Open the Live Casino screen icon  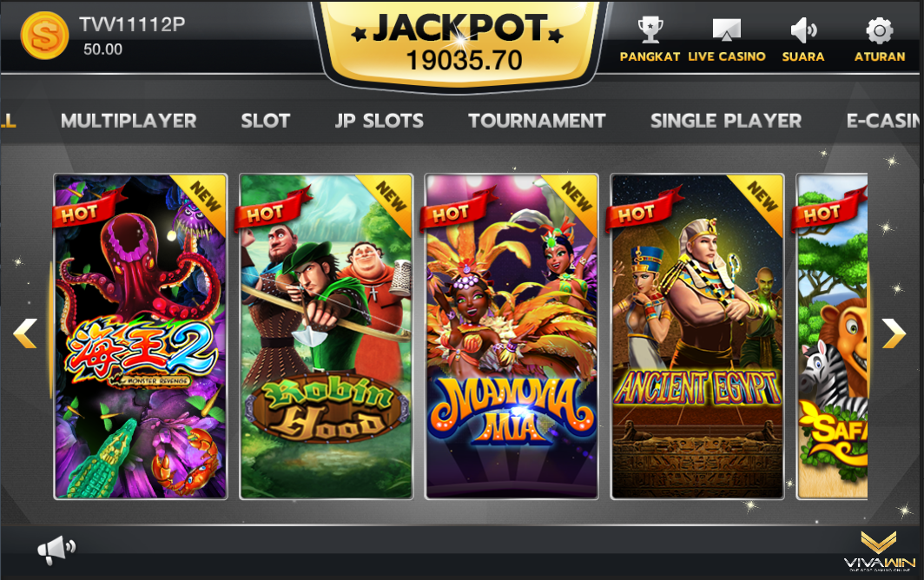726,30
